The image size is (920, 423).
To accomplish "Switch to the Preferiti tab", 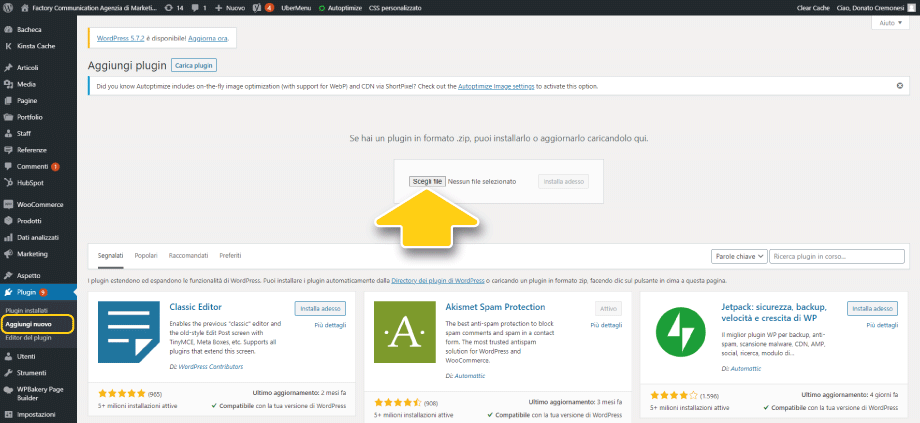I will (x=230, y=256).
